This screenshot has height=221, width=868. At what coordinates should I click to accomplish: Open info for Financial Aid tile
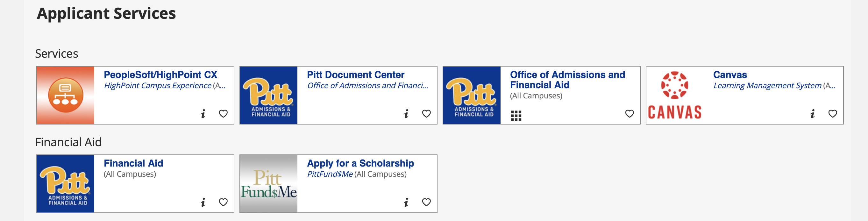[203, 203]
